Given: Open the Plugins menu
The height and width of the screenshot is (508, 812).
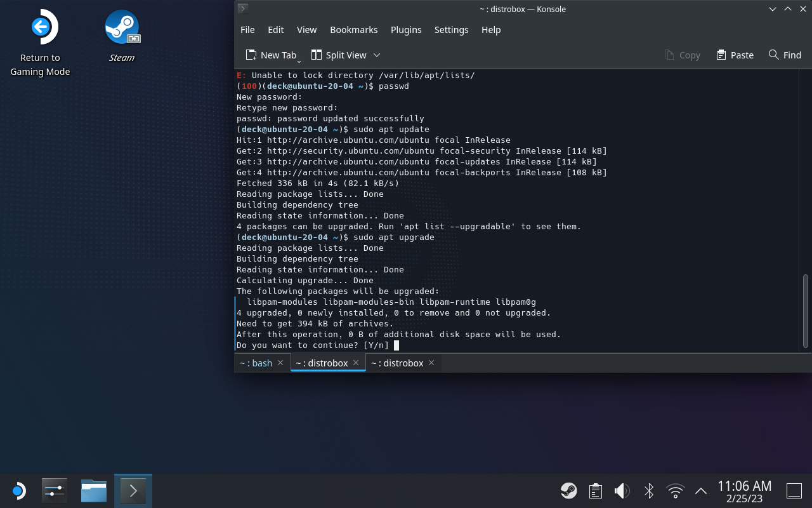Looking at the screenshot, I should point(406,30).
